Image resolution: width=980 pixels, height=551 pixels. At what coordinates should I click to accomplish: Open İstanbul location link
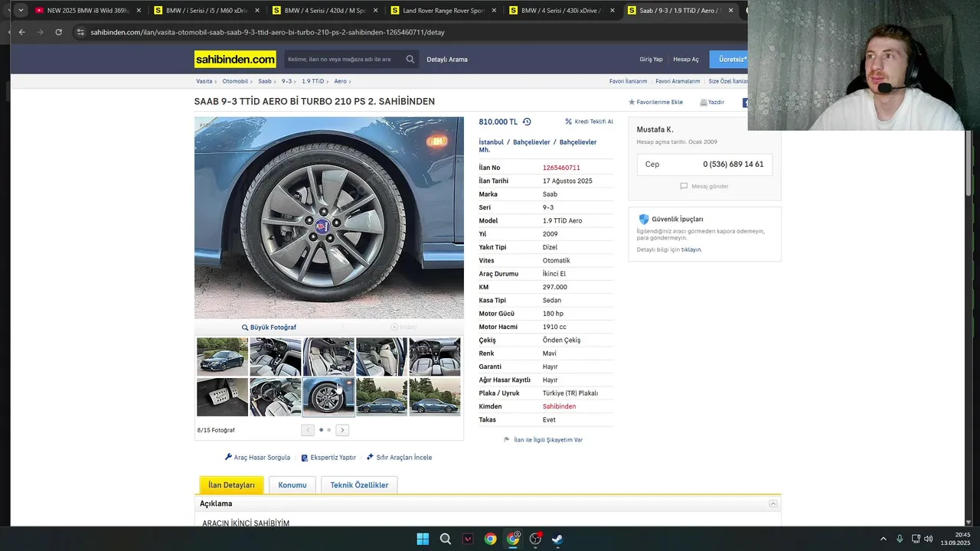coord(492,142)
